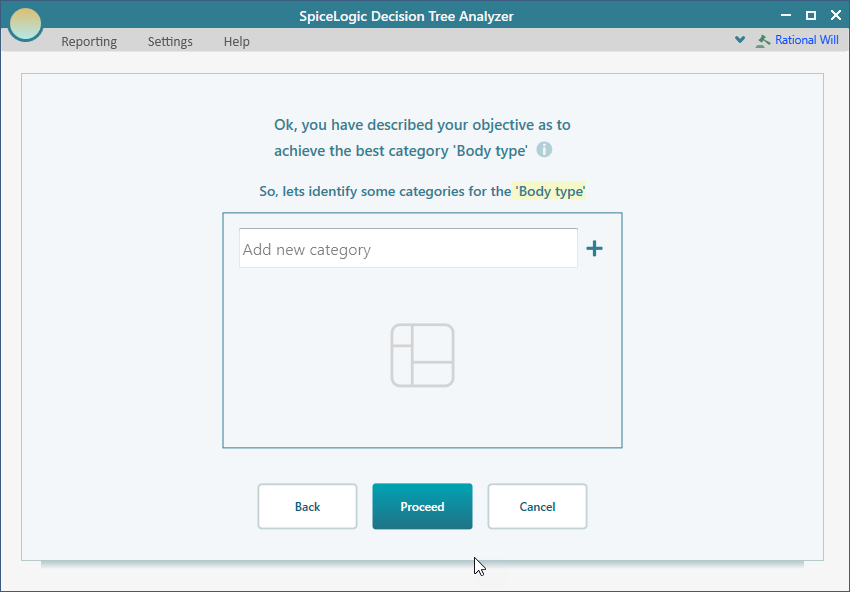850x592 pixels.
Task: Click the highlighted 'Body type' label
Action: pos(549,191)
